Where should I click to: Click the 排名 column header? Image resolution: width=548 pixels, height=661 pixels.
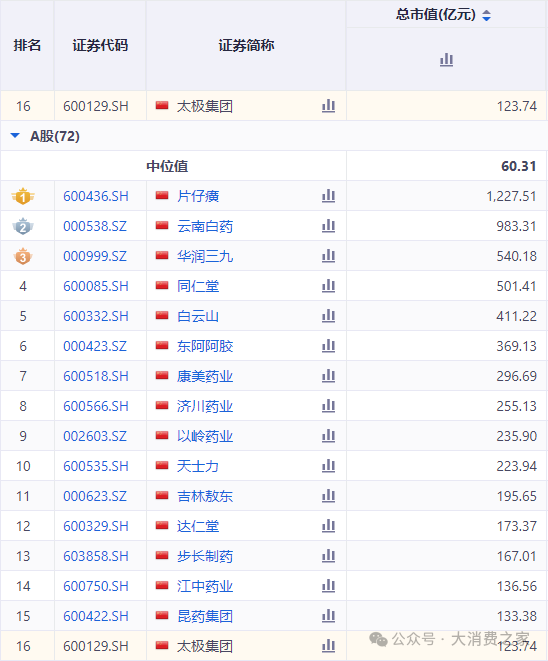(x=27, y=45)
